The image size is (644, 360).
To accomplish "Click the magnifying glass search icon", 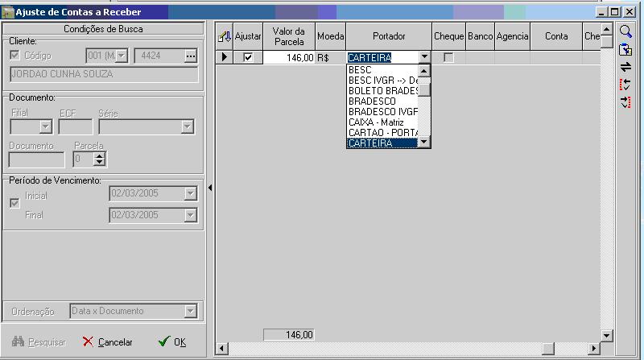I will [625, 31].
